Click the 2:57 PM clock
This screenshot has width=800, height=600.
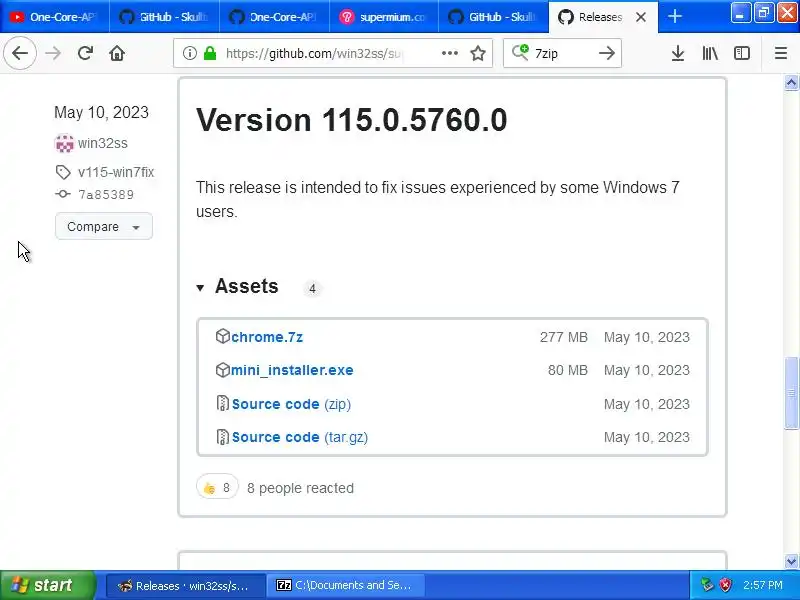[x=762, y=585]
